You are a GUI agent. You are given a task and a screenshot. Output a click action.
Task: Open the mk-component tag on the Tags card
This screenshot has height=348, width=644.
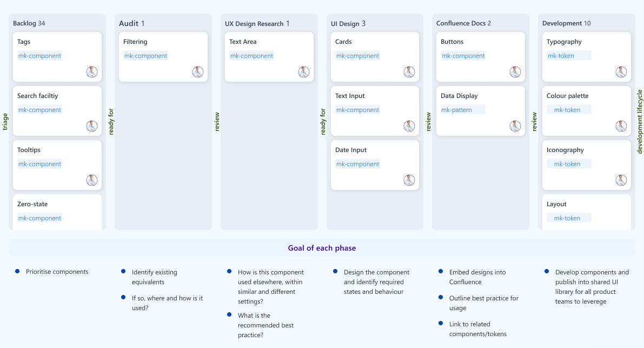pyautogui.click(x=39, y=55)
